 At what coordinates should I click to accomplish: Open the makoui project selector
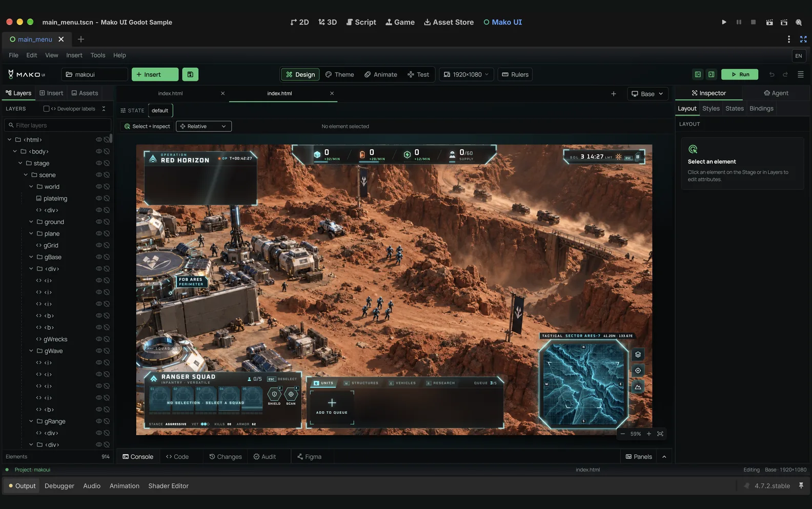click(x=95, y=74)
